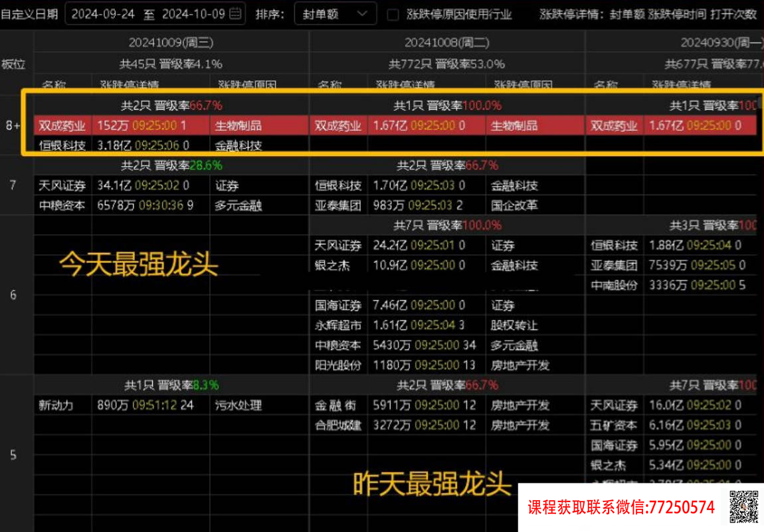Click the 5911万 09:25:00 detail cell

click(427, 405)
